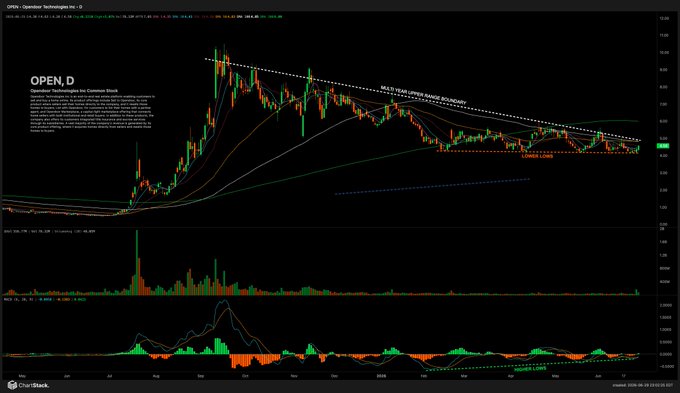The width and height of the screenshot is (680, 393).
Task: Click the green current price tag on axis
Action: tap(663, 146)
